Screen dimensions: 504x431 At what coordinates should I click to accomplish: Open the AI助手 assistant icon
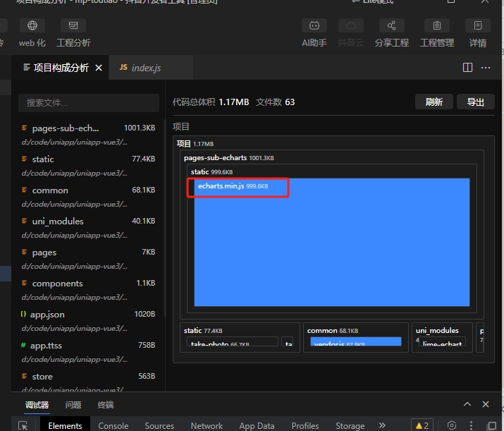[314, 26]
